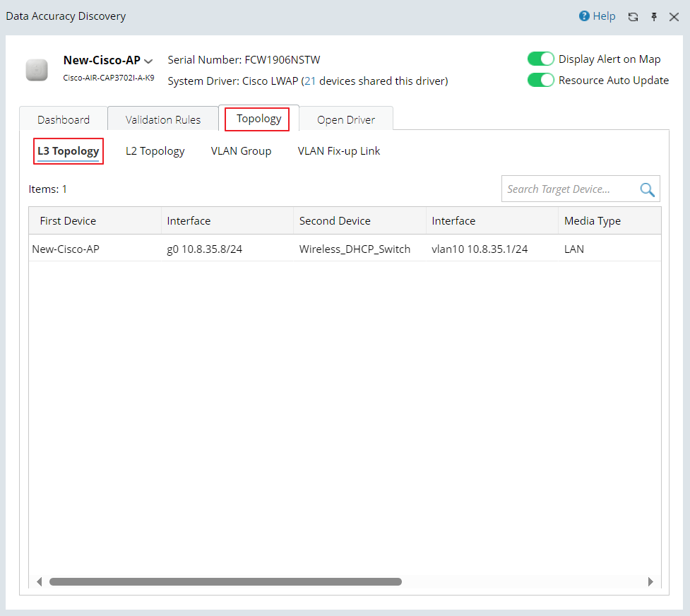
Task: Toggle Display Alert on Map switch
Action: [x=540, y=59]
